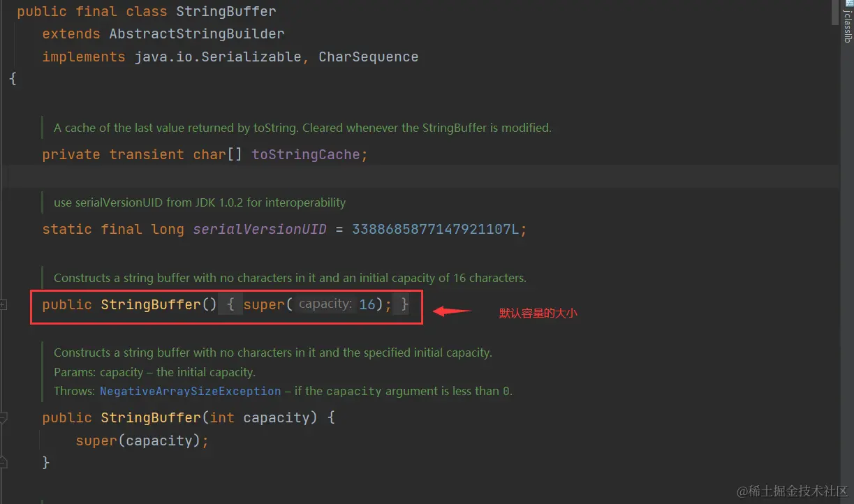Click the 'use serialVersionUID from JDK 1.0.2' comment
This screenshot has height=504, width=854.
point(200,203)
